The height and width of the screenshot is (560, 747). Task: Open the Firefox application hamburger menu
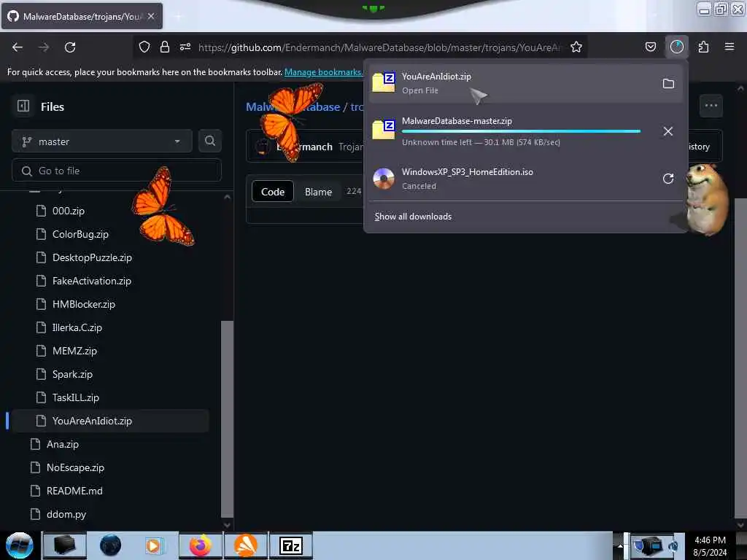coord(729,47)
